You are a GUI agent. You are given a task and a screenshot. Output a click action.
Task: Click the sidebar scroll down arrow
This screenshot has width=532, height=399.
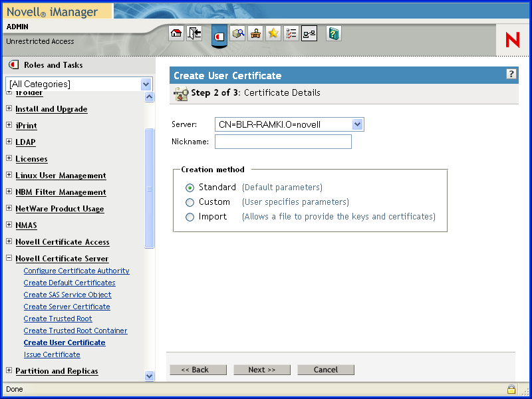click(149, 376)
